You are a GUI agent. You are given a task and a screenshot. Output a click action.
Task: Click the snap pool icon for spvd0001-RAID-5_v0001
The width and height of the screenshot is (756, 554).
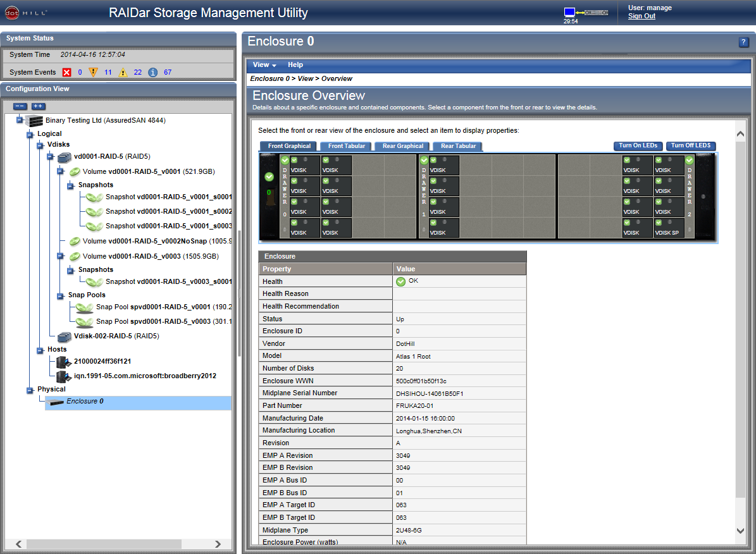coord(84,307)
